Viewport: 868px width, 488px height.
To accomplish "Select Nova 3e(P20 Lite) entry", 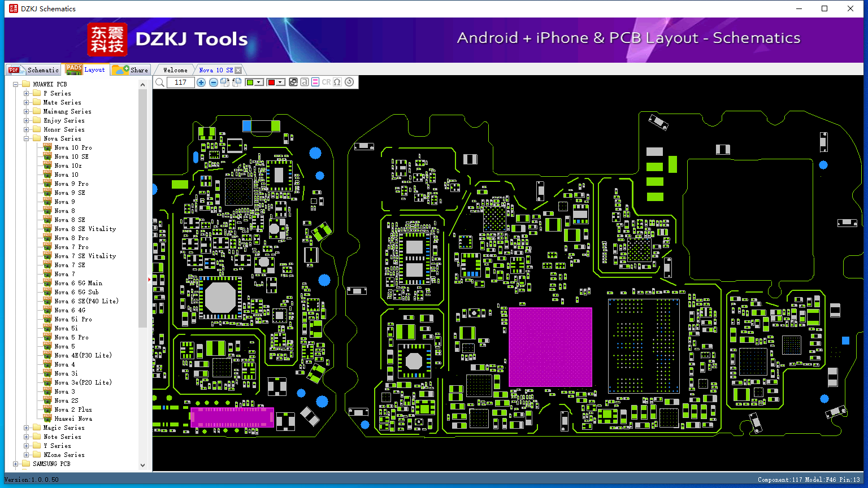I will pyautogui.click(x=83, y=382).
